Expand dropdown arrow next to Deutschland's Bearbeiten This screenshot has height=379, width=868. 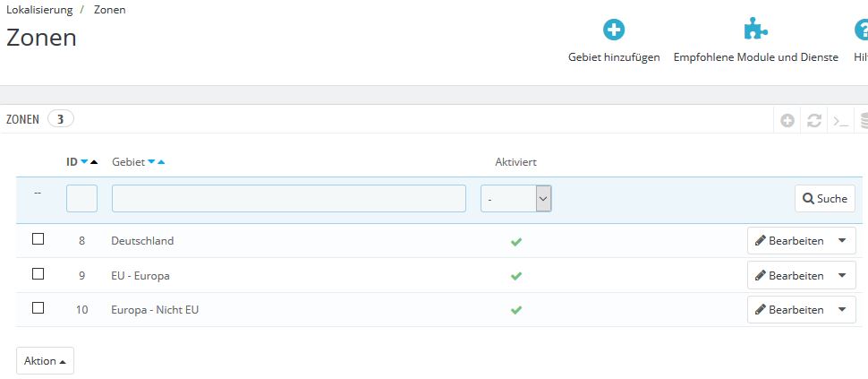click(842, 241)
